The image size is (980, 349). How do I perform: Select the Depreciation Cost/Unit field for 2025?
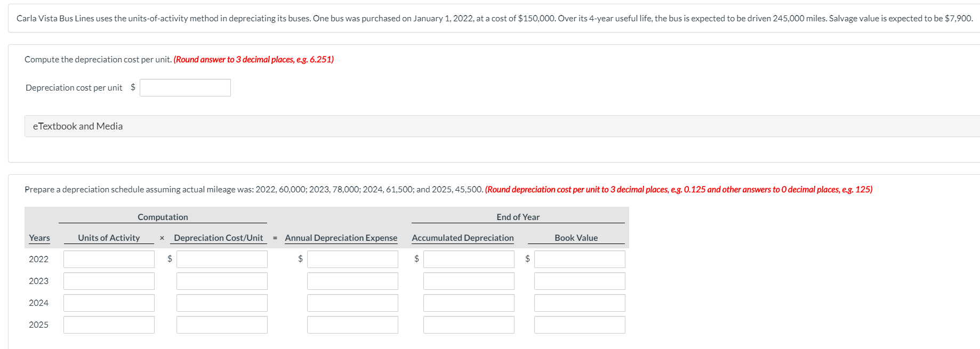point(222,324)
